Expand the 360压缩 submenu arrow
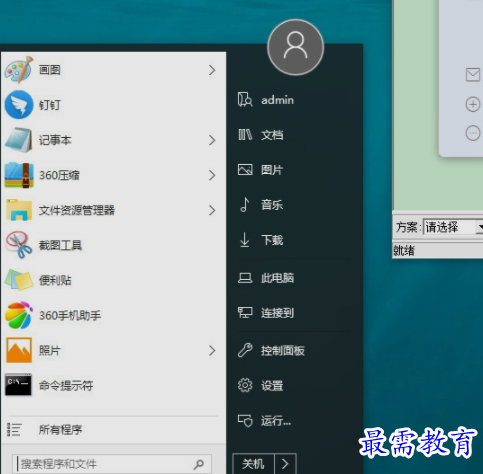 click(x=212, y=175)
